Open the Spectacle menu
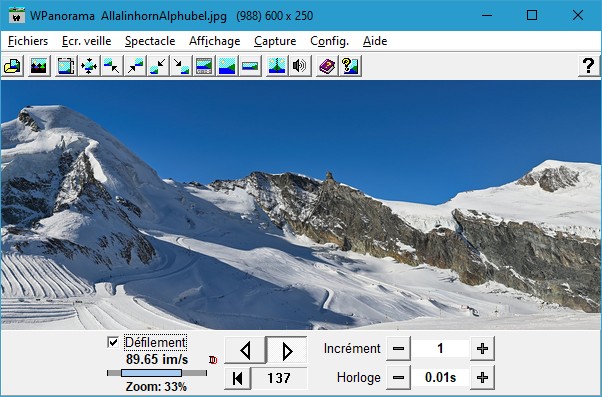Viewport: 602px width, 397px height. point(150,41)
